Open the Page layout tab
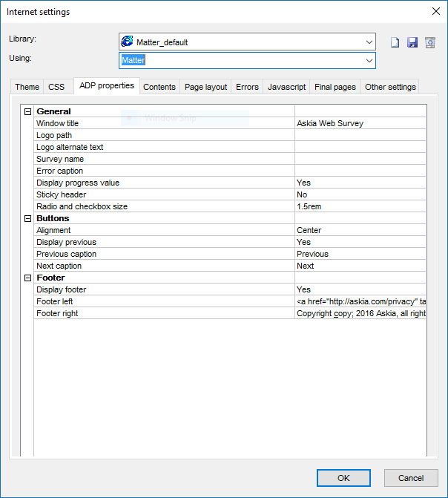The image size is (448, 498). tap(205, 87)
